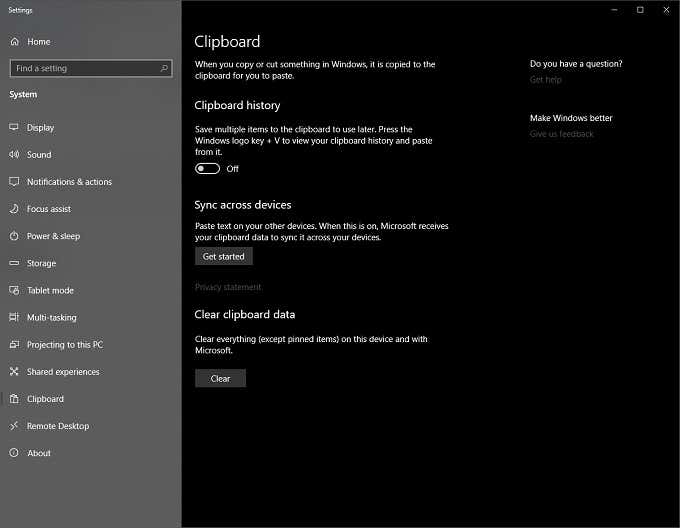The image size is (680, 528).
Task: Select Tablet mode in sidebar
Action: pos(50,290)
